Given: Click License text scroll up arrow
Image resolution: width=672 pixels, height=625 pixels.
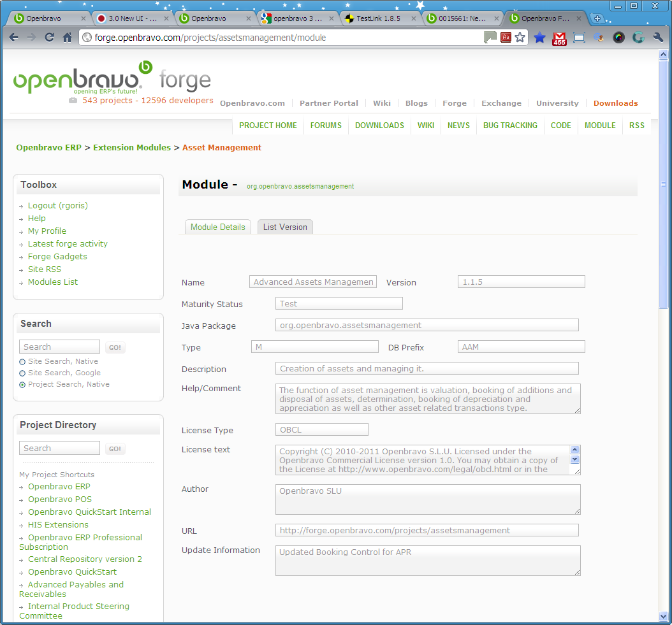Looking at the screenshot, I should [575, 449].
